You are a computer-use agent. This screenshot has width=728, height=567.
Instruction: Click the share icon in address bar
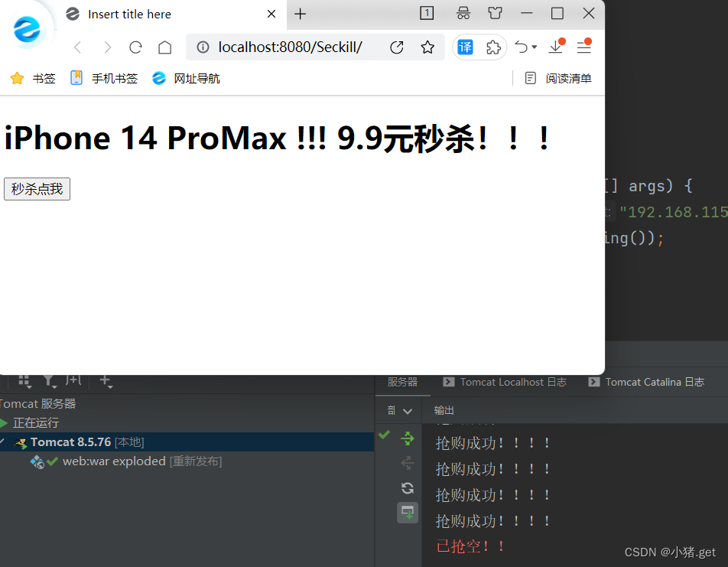tap(396, 47)
